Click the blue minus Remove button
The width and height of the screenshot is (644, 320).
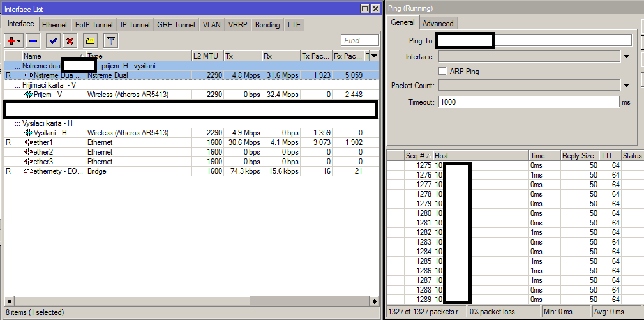33,41
